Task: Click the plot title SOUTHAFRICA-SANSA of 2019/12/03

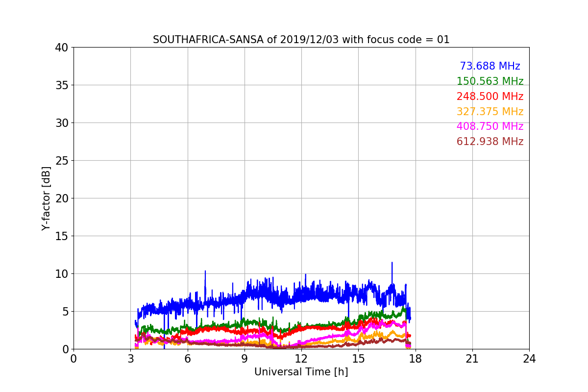Action: (301, 40)
